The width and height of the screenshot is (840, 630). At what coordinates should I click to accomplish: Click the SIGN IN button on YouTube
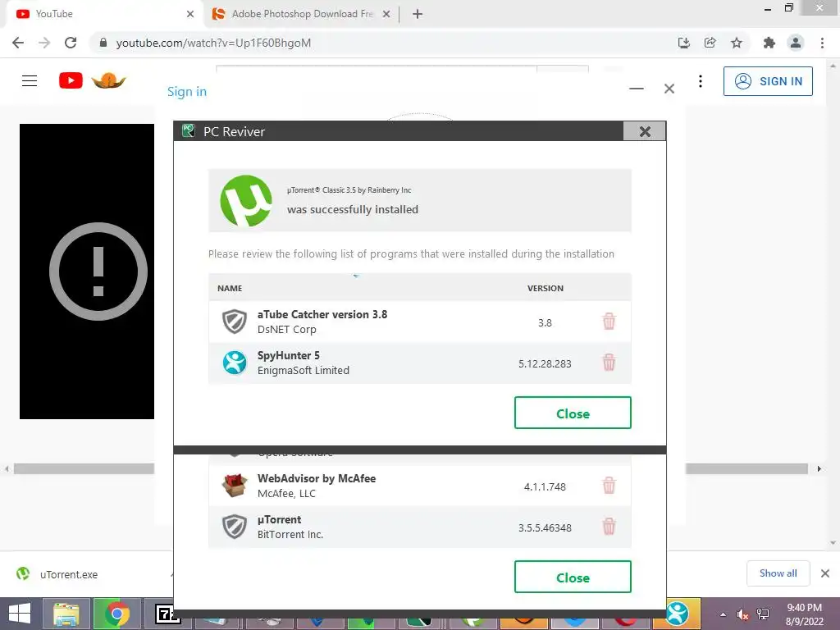pos(768,81)
